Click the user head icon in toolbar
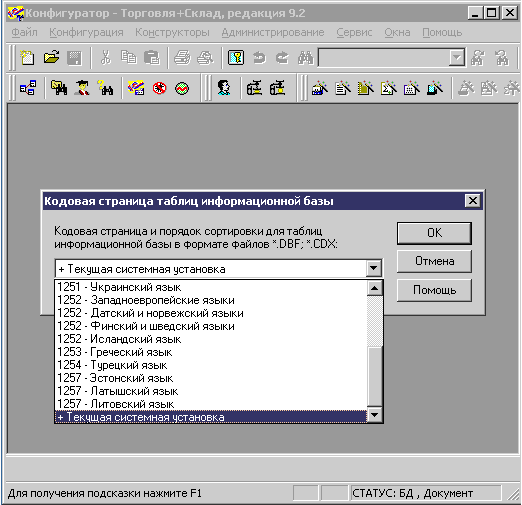This screenshot has width=522, height=505. pyautogui.click(x=223, y=88)
